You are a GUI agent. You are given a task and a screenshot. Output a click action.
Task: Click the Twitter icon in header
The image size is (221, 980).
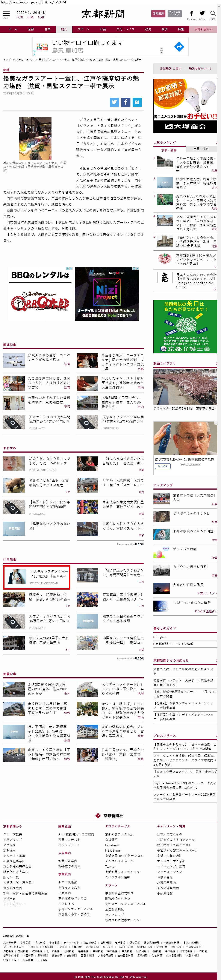202,14
